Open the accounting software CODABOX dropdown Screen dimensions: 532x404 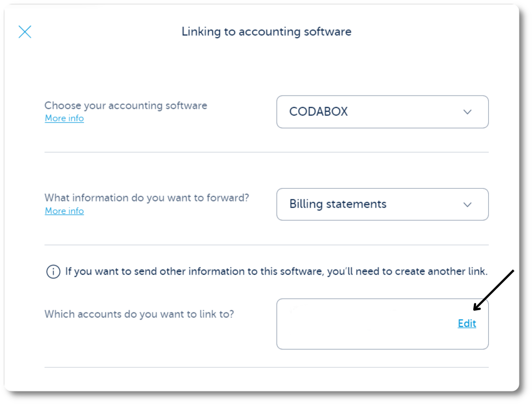coord(382,111)
